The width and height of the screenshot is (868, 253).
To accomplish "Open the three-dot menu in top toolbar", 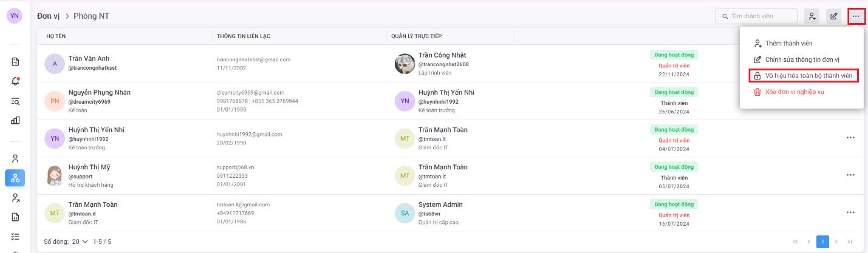I will coord(856,16).
